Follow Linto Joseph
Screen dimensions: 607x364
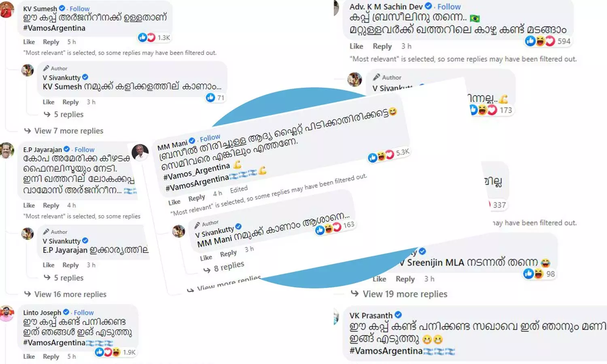(x=83, y=313)
